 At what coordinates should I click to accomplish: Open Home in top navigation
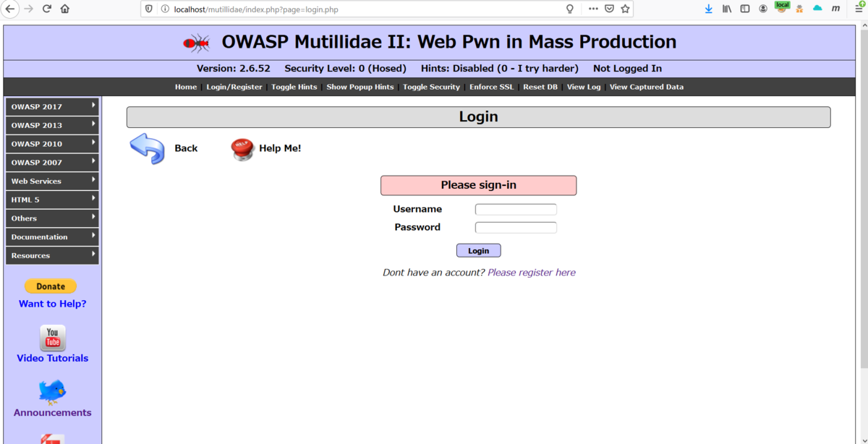pos(186,87)
